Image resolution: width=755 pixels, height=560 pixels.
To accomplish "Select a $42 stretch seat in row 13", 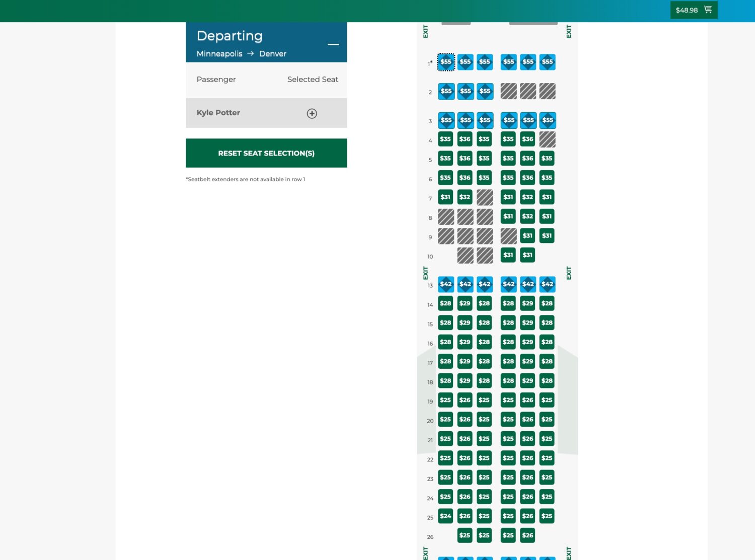I will (445, 284).
